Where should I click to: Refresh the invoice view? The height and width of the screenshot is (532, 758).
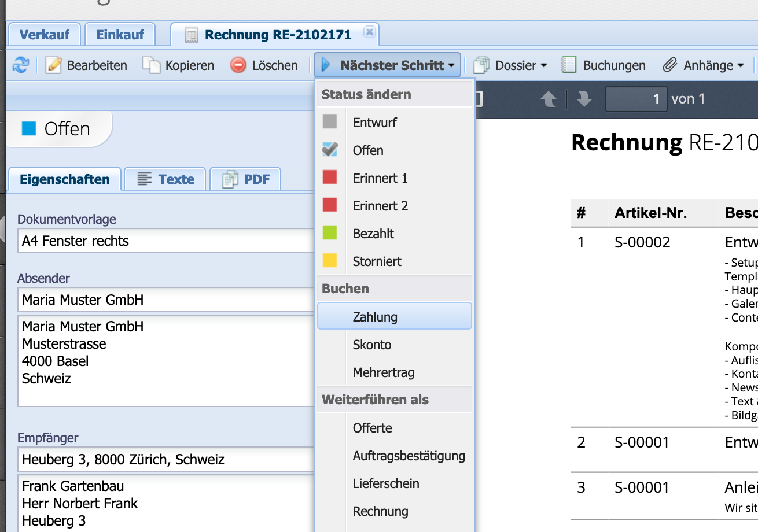[x=21, y=65]
